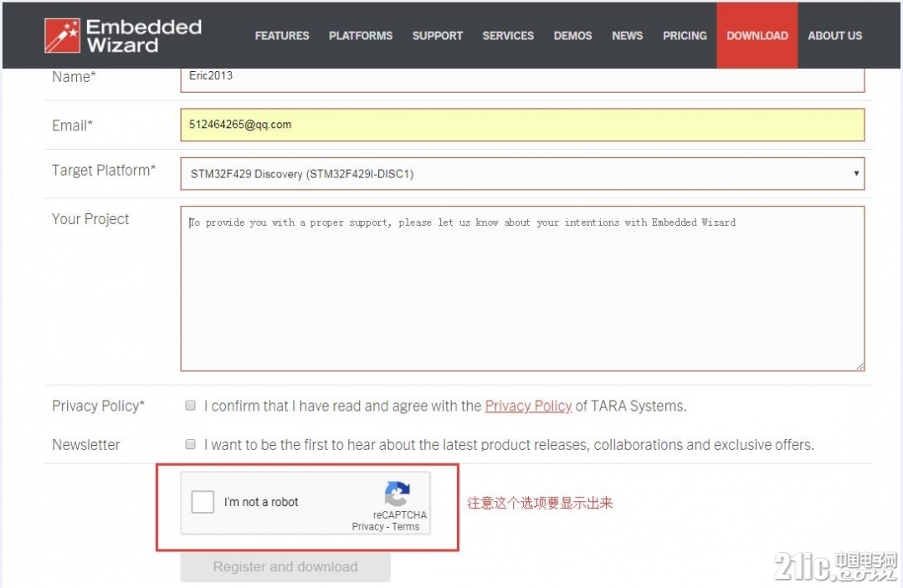The width and height of the screenshot is (903, 588).
Task: Open the NEWS section
Action: [x=627, y=36]
